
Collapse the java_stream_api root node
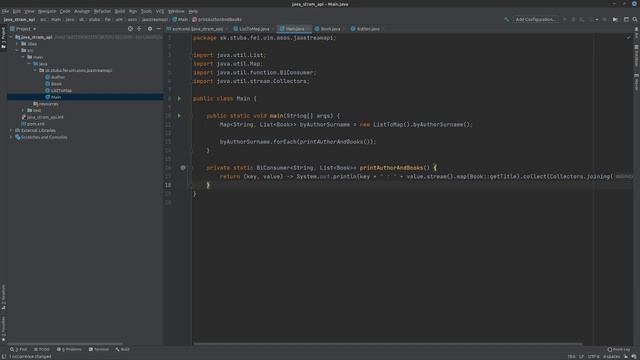(x=11, y=37)
